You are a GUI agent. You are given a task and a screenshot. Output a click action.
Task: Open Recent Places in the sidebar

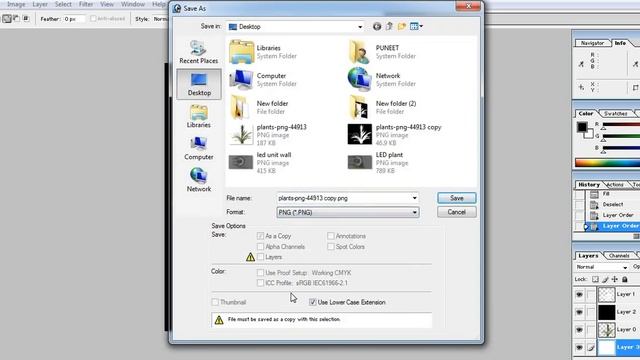coord(198,52)
